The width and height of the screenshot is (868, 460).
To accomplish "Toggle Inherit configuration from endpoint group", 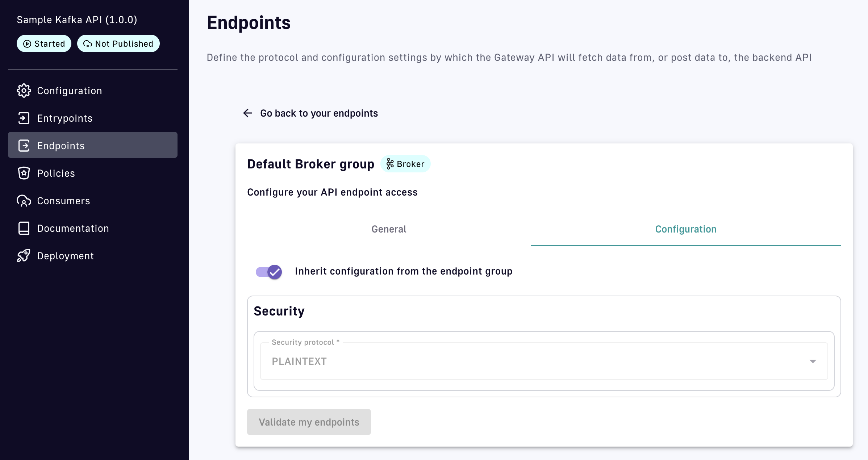I will click(269, 272).
